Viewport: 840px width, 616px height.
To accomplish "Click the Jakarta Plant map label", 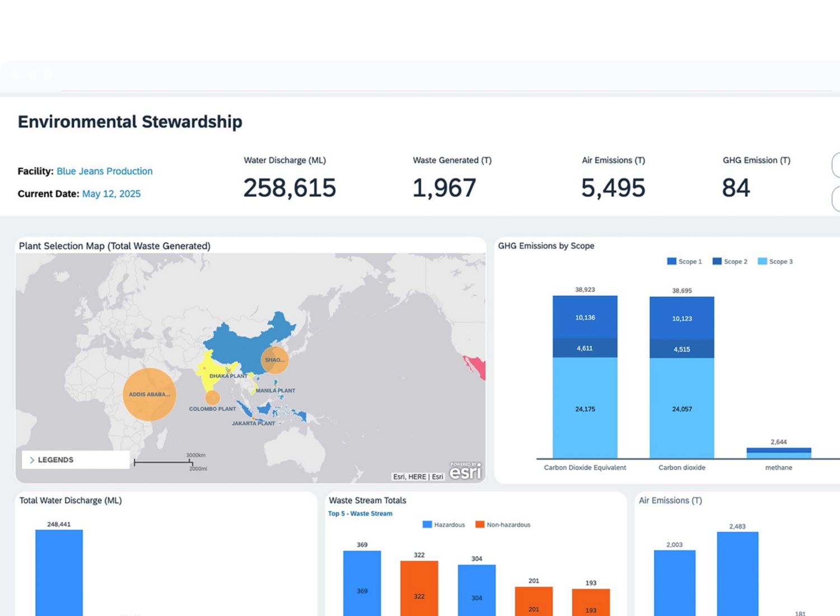I will pos(253,423).
